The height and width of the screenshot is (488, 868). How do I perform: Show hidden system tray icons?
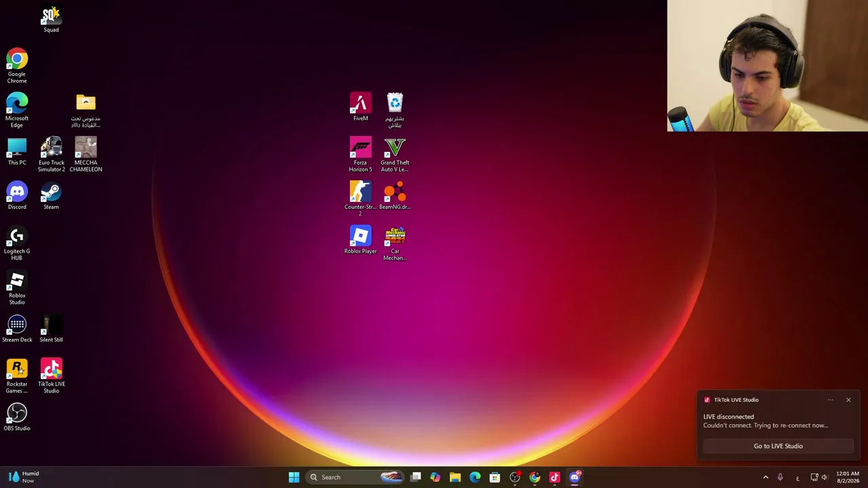pos(766,477)
